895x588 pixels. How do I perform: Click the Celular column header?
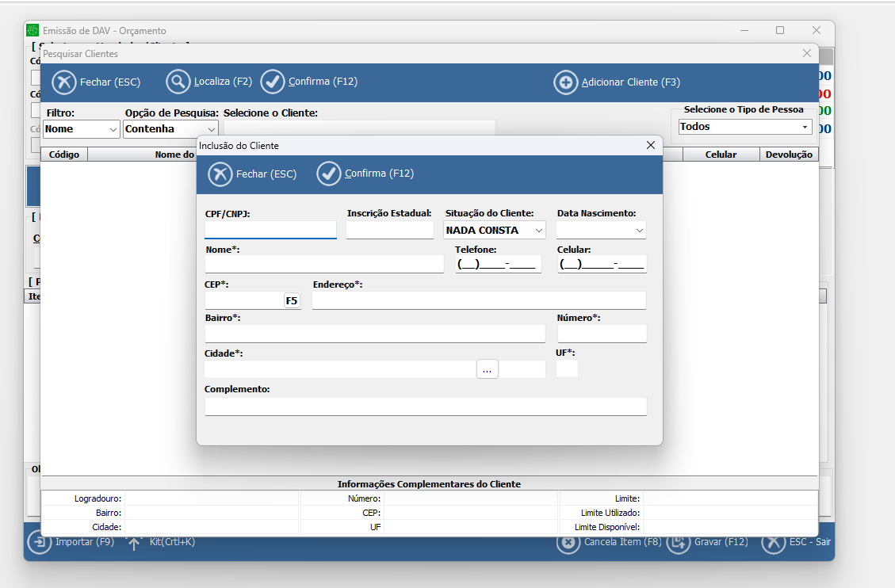pyautogui.click(x=721, y=155)
